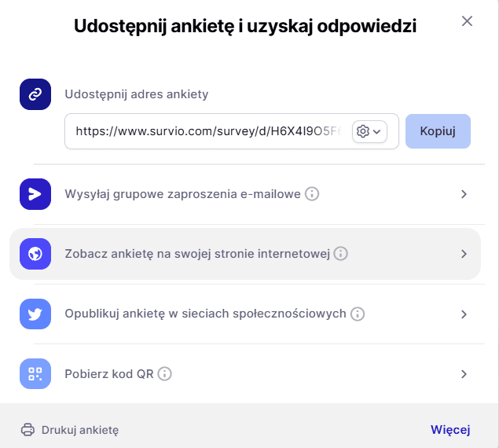Click the Twitter bird social networks icon
Screen dimensions: 499x448
(x=35, y=314)
